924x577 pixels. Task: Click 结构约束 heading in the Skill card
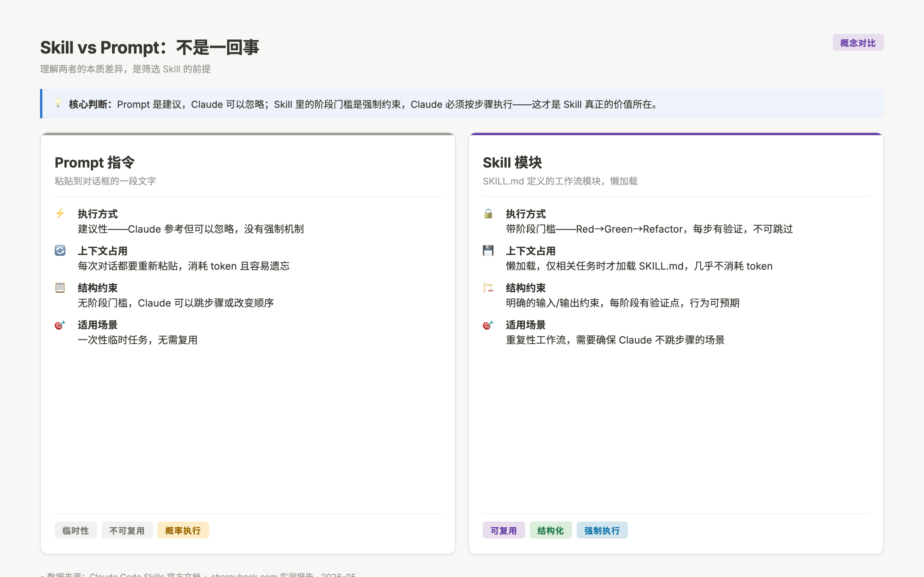coord(526,288)
